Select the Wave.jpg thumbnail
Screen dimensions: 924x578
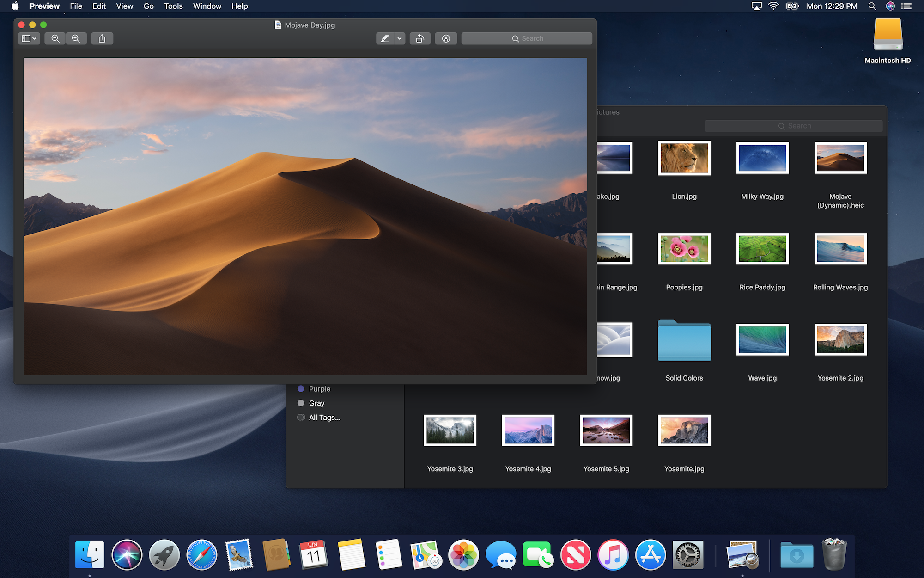762,339
